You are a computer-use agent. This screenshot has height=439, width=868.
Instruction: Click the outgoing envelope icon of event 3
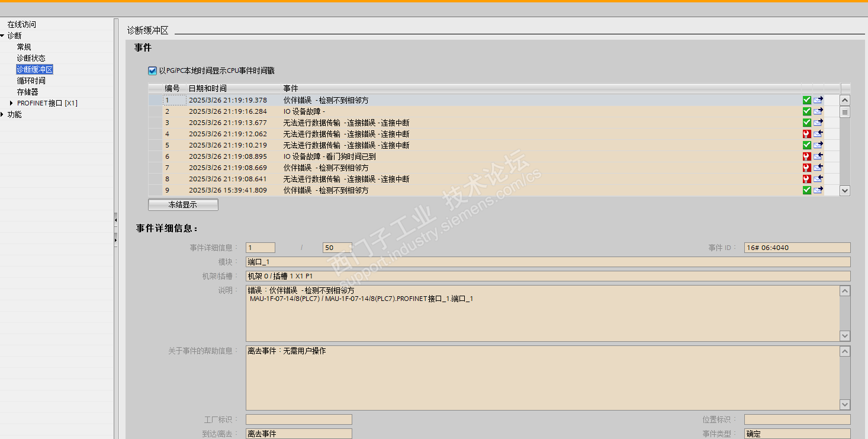(818, 123)
